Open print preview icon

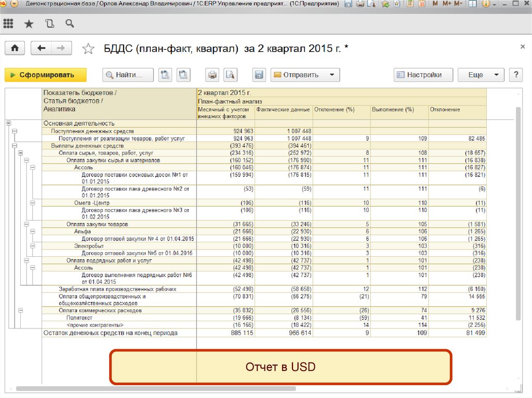click(230, 75)
